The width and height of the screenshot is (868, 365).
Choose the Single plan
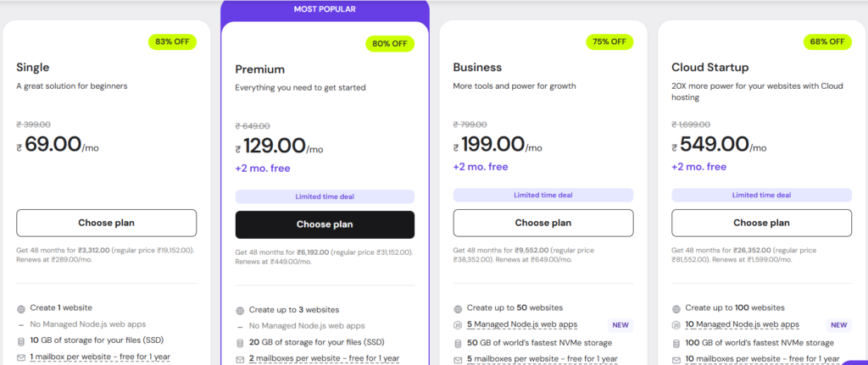106,223
